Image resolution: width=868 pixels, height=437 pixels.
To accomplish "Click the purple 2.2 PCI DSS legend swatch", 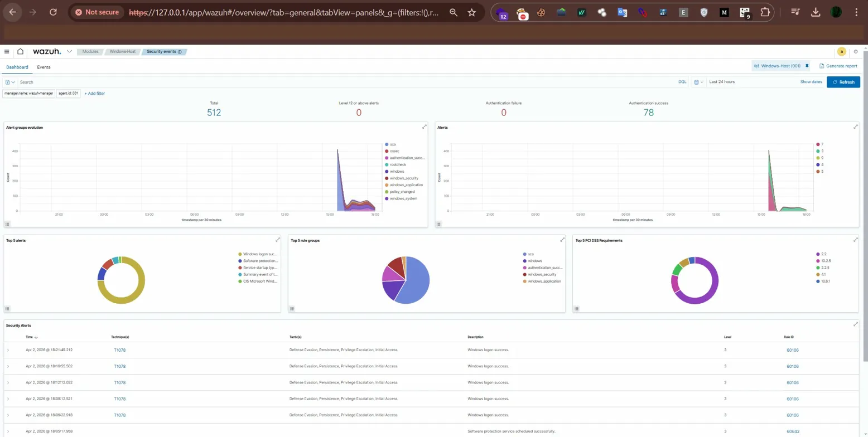I will [x=818, y=254].
